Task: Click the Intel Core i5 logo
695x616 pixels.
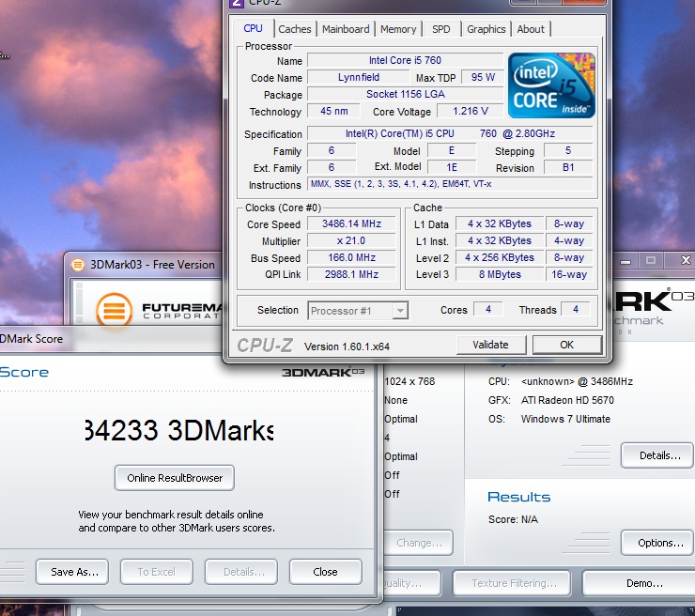Action: point(551,85)
